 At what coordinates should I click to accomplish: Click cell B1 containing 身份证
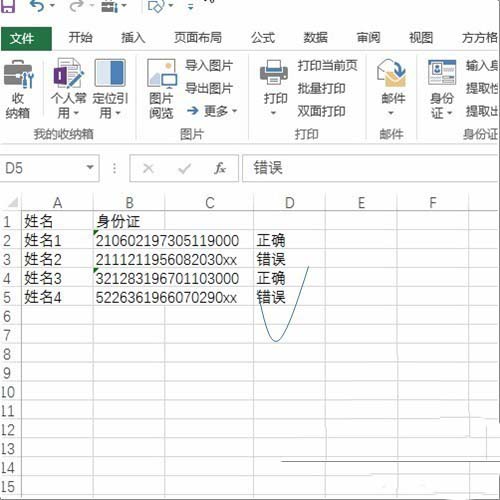pyautogui.click(x=129, y=221)
